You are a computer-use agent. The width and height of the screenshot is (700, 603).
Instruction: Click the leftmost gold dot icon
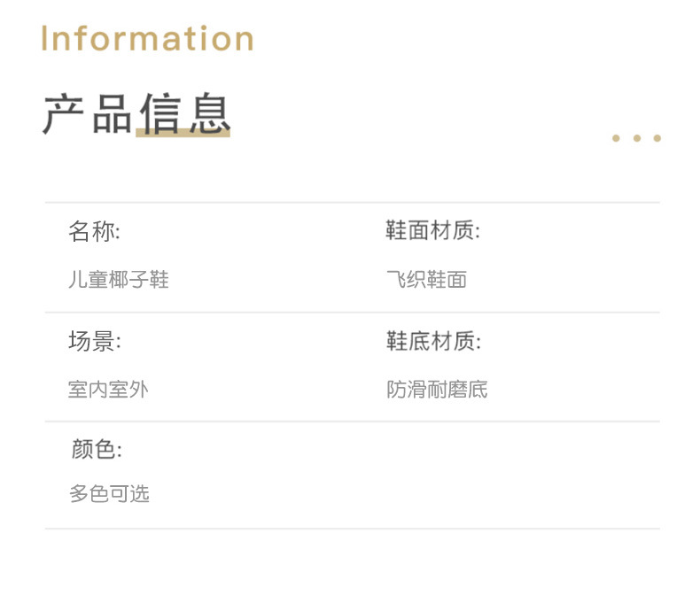click(x=616, y=138)
